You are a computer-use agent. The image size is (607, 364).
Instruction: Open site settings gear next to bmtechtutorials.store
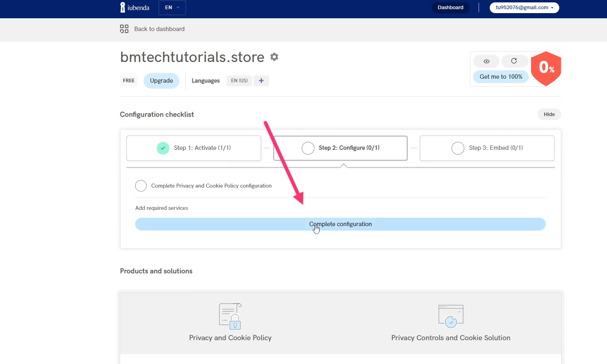coord(274,57)
